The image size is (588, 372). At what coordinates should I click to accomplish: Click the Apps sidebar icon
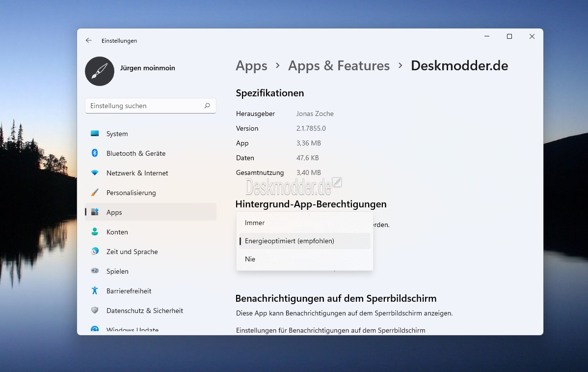coord(95,212)
